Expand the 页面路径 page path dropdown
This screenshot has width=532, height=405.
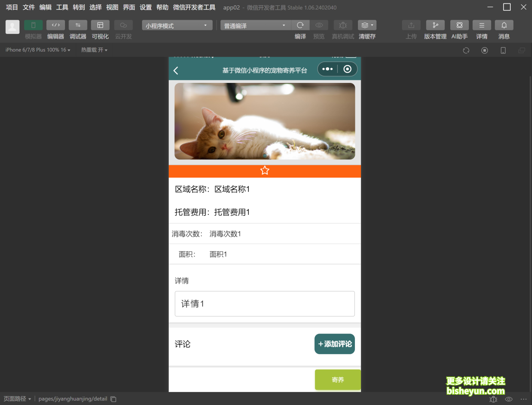pos(17,399)
